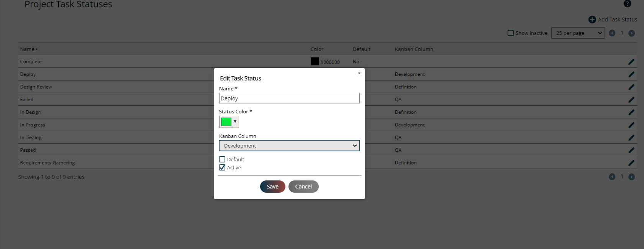The image size is (644, 249).
Task: Expand the 25 per page dropdown
Action: click(x=578, y=33)
